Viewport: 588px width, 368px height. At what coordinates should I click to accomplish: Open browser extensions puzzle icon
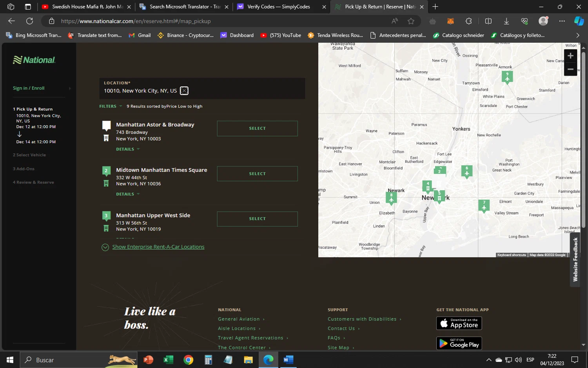pyautogui.click(x=468, y=21)
